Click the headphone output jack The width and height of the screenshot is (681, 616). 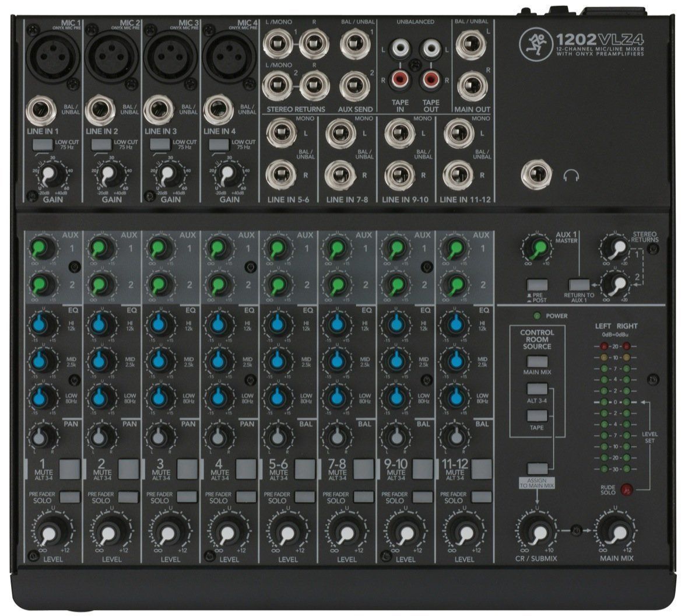click(536, 174)
